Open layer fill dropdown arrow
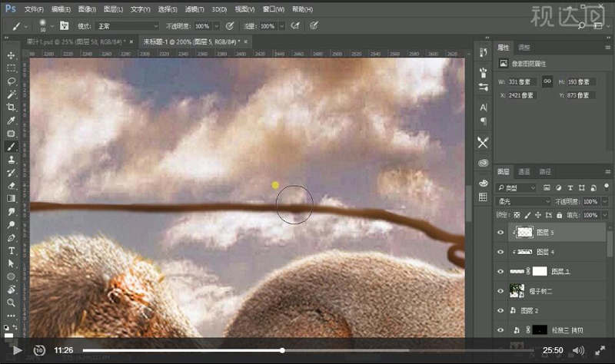615x364 pixels. [x=605, y=215]
